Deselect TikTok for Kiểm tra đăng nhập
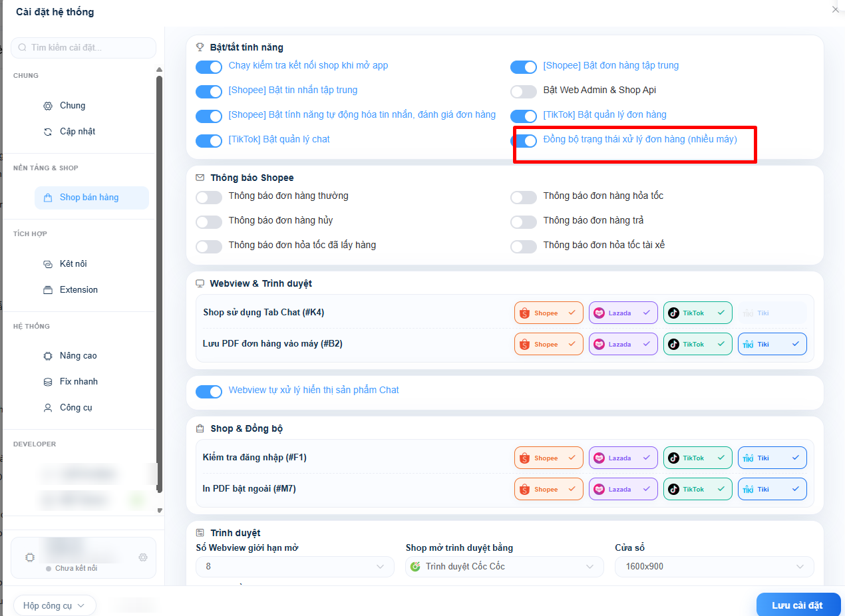 point(698,458)
